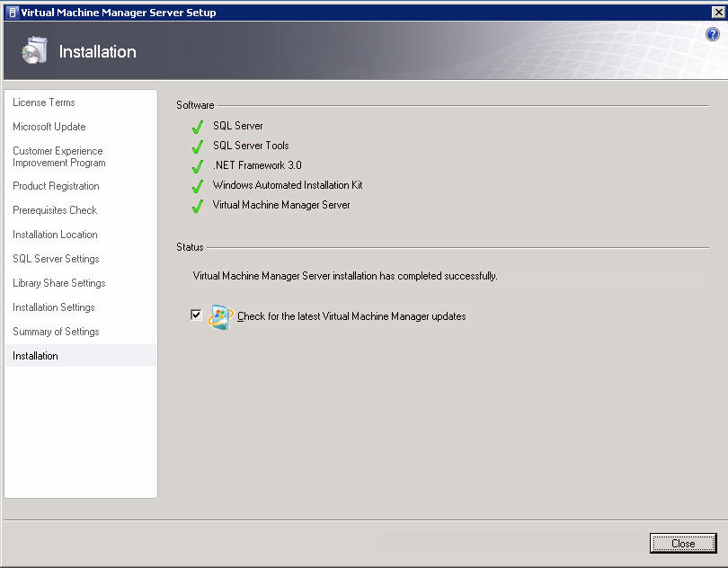The width and height of the screenshot is (728, 568).
Task: Click the installation completed successfully status message
Action: point(345,276)
